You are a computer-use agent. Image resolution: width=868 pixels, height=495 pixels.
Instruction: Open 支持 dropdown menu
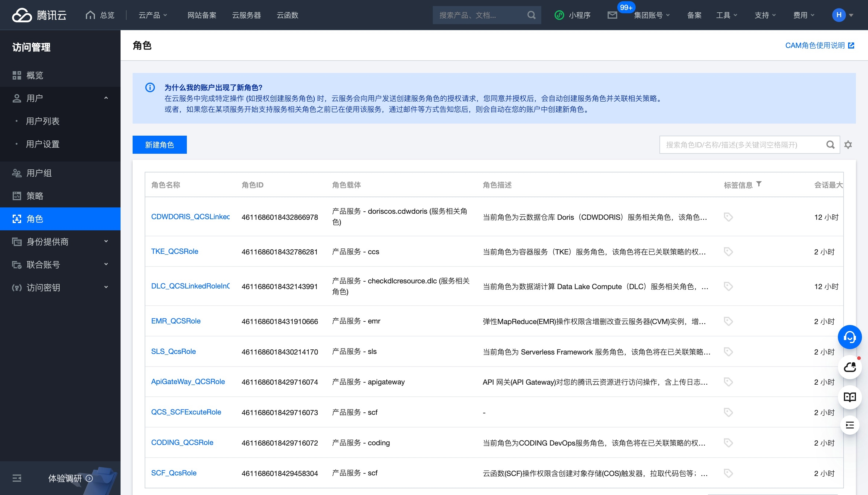[765, 15]
